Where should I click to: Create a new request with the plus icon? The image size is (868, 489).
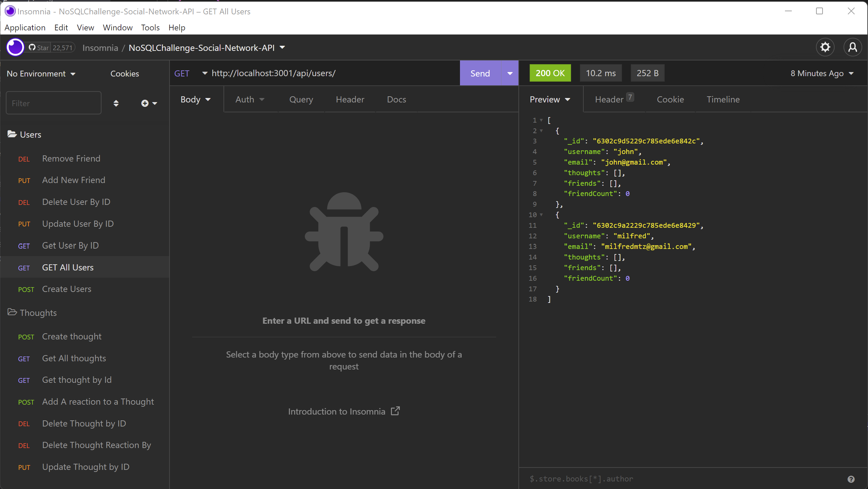(145, 103)
